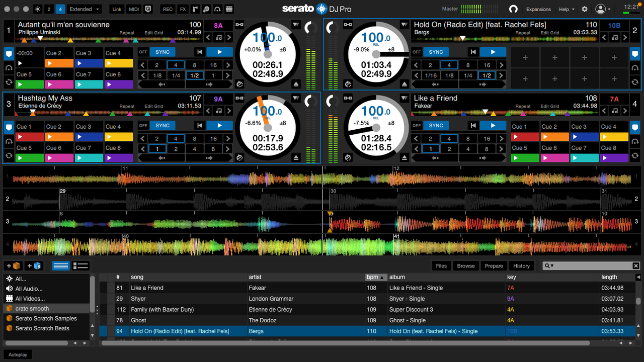Click the key shift music note on deck 4
The height and width of the screenshot is (362, 644).
(x=614, y=111)
